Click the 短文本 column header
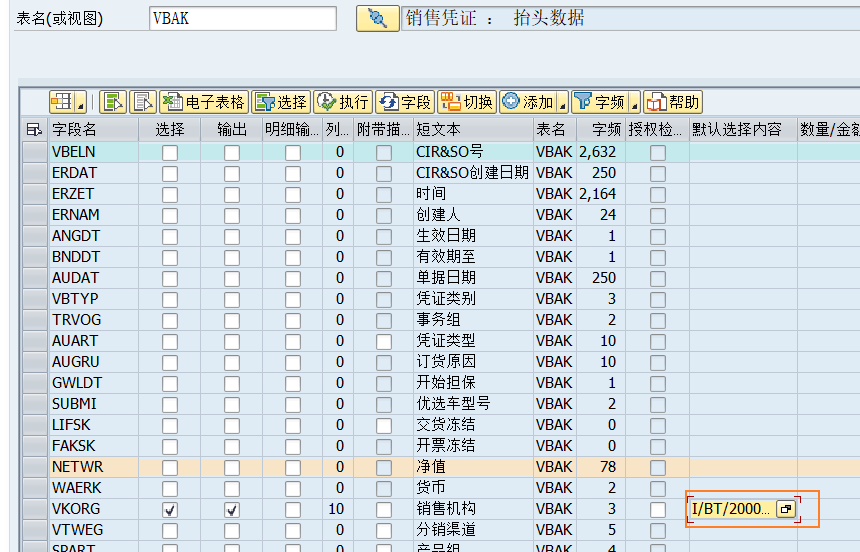 [x=473, y=129]
